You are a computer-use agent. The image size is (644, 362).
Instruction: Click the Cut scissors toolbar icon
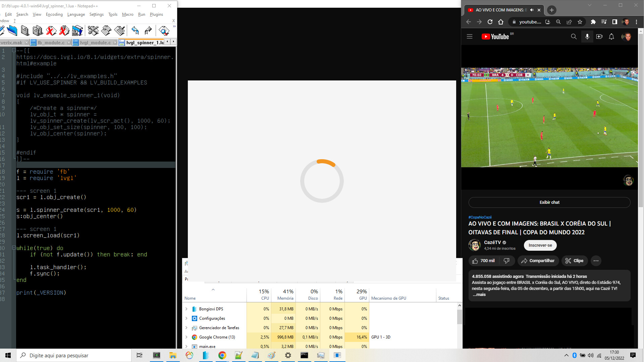pos(93,31)
